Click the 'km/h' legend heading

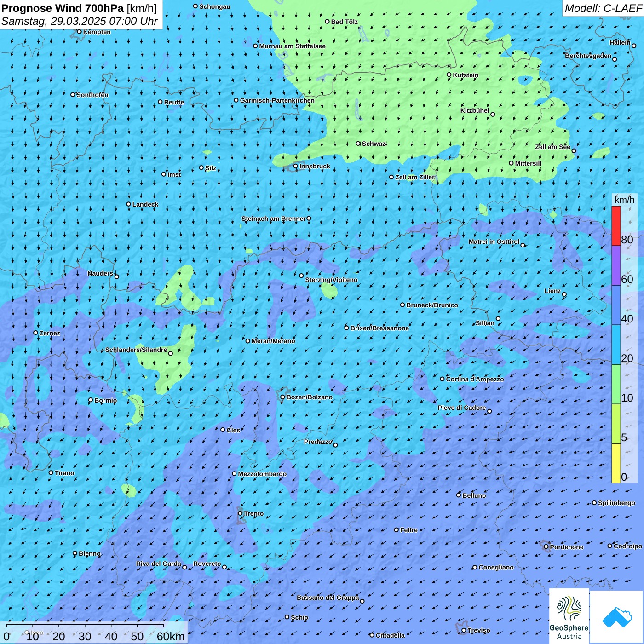pyautogui.click(x=624, y=200)
